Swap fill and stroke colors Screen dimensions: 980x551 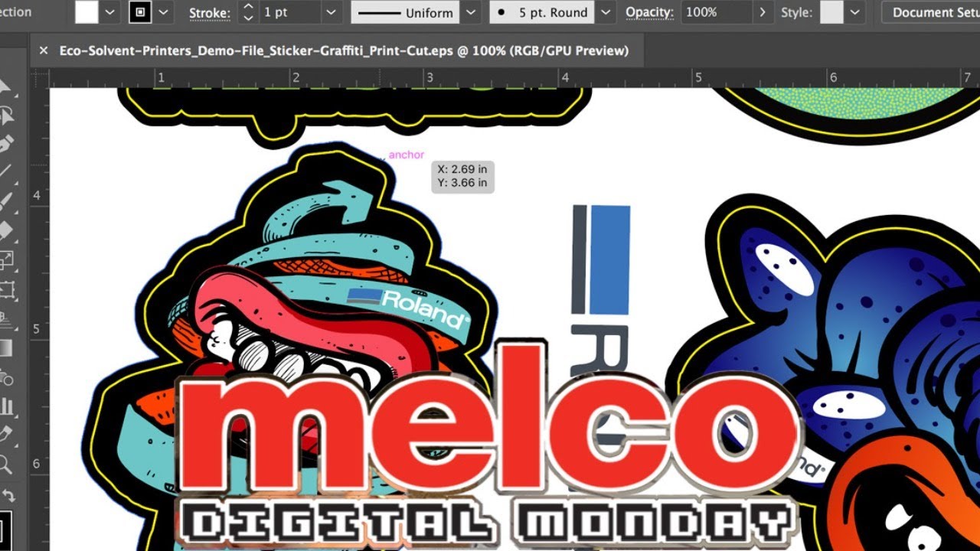point(8,496)
